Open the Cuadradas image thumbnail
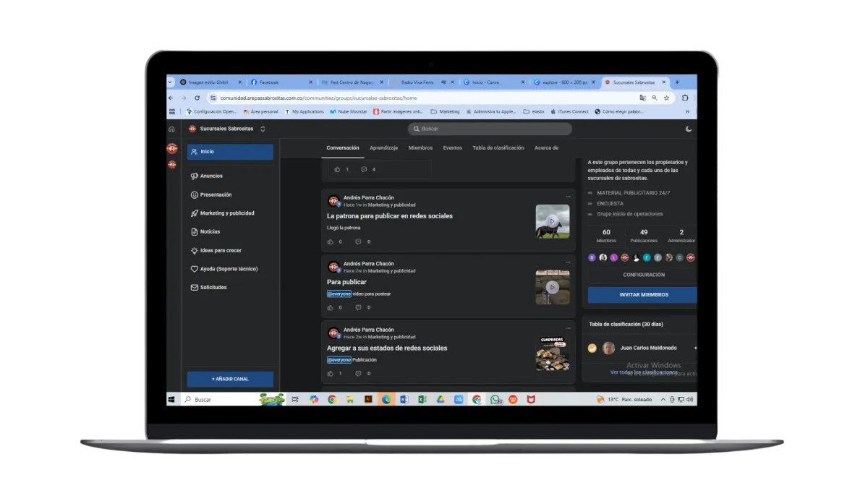This screenshot has height=488, width=868. click(x=553, y=354)
